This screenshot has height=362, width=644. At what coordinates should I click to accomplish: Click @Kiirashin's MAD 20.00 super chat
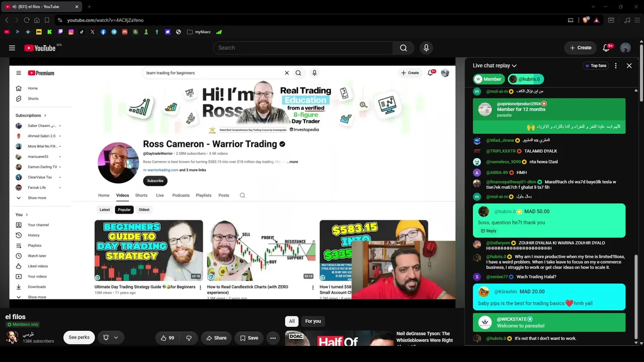click(x=549, y=297)
